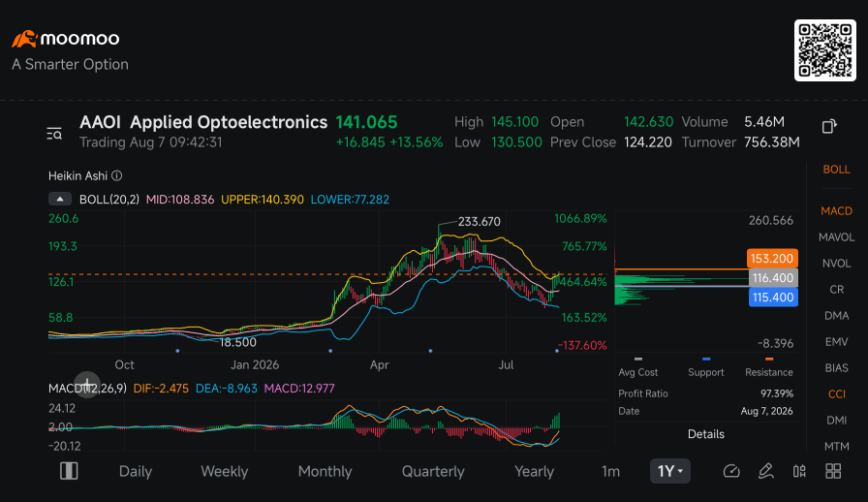The width and height of the screenshot is (868, 502).
Task: Click the date Aug 7, 2026 value
Action: [x=766, y=411]
